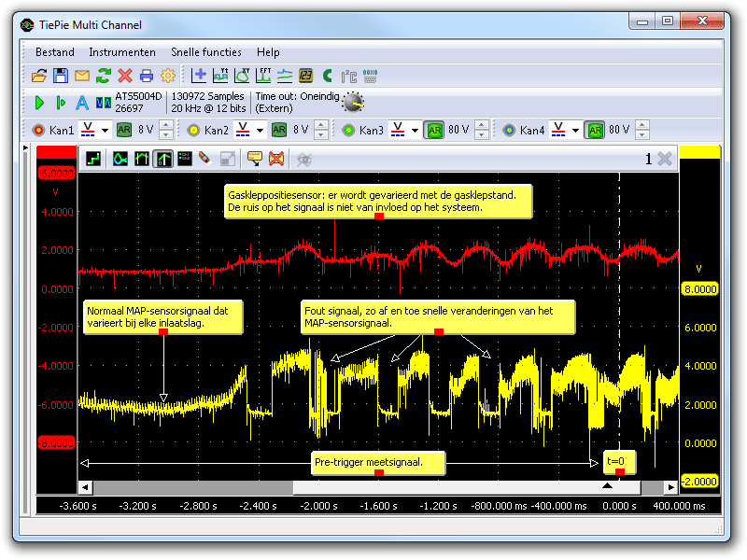Perform a single-shot measurement
The image size is (747, 560).
61,103
